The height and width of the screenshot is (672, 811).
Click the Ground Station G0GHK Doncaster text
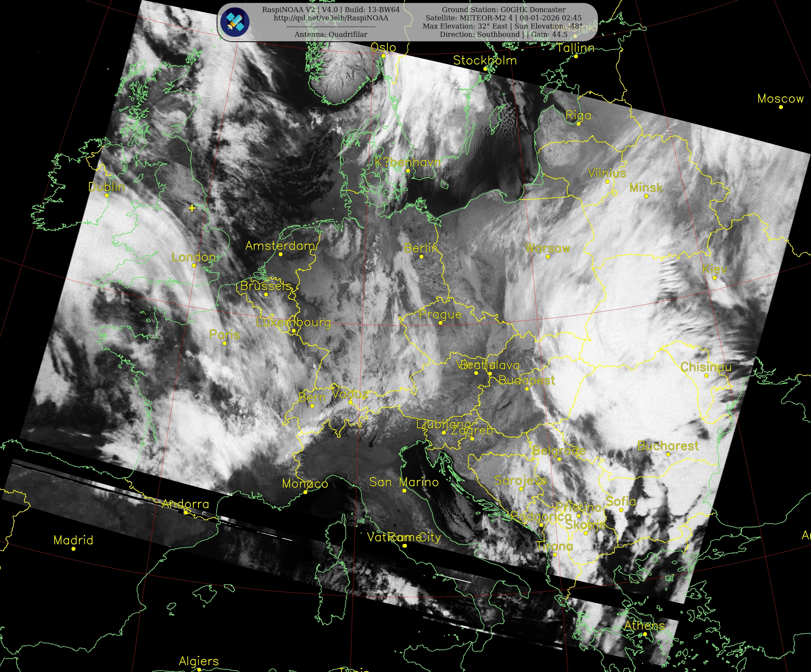[504, 10]
